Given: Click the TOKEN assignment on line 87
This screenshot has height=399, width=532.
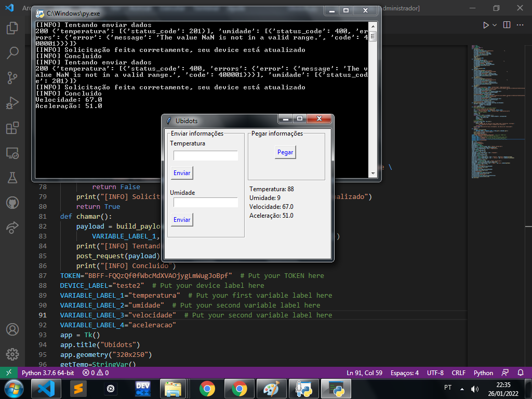Looking at the screenshot, I should click(x=146, y=276).
